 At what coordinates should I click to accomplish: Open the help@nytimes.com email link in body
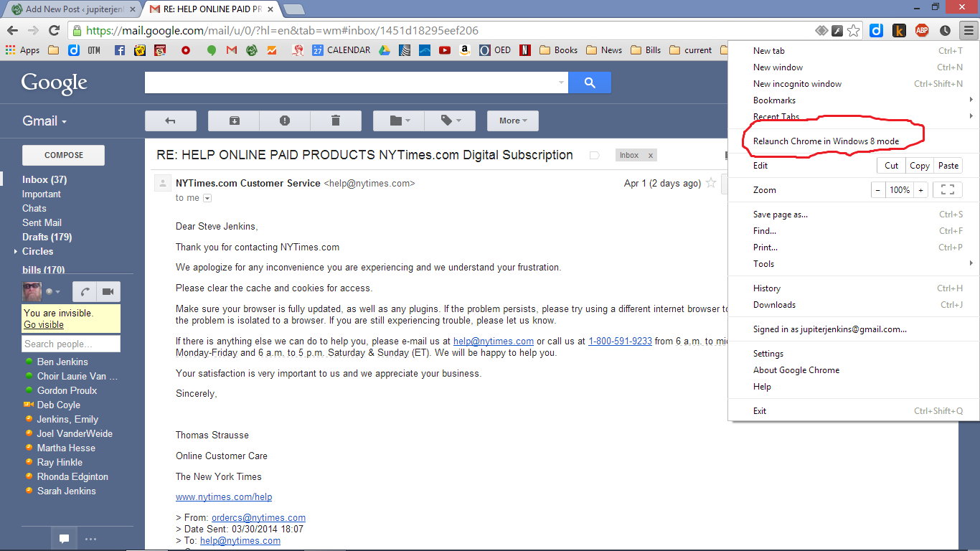point(494,342)
